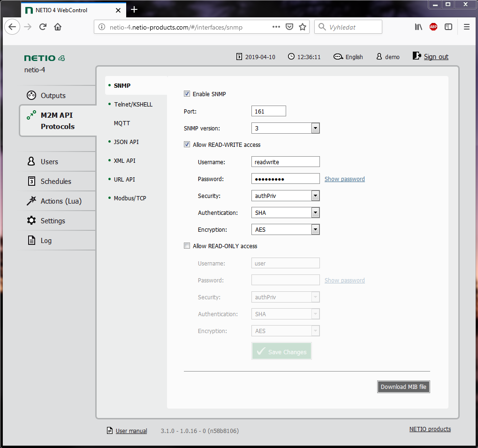The width and height of the screenshot is (478, 448).
Task: Click the User manual document icon
Action: pos(110,430)
